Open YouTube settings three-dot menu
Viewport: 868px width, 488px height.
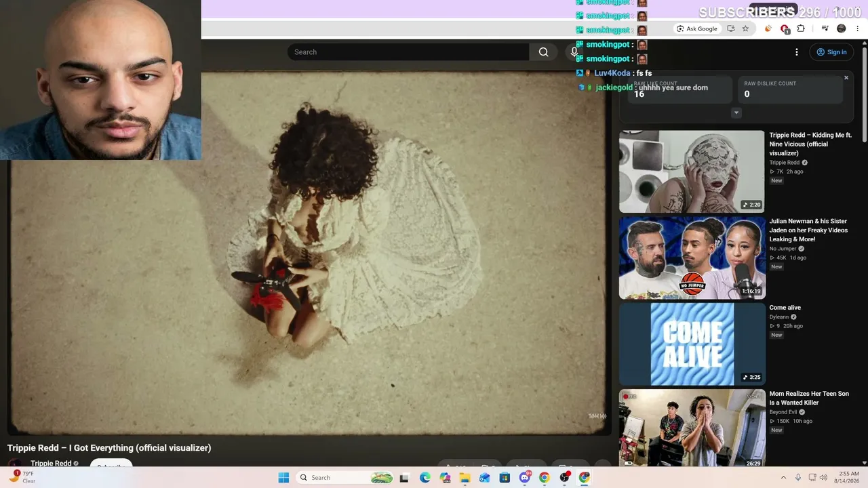(797, 52)
